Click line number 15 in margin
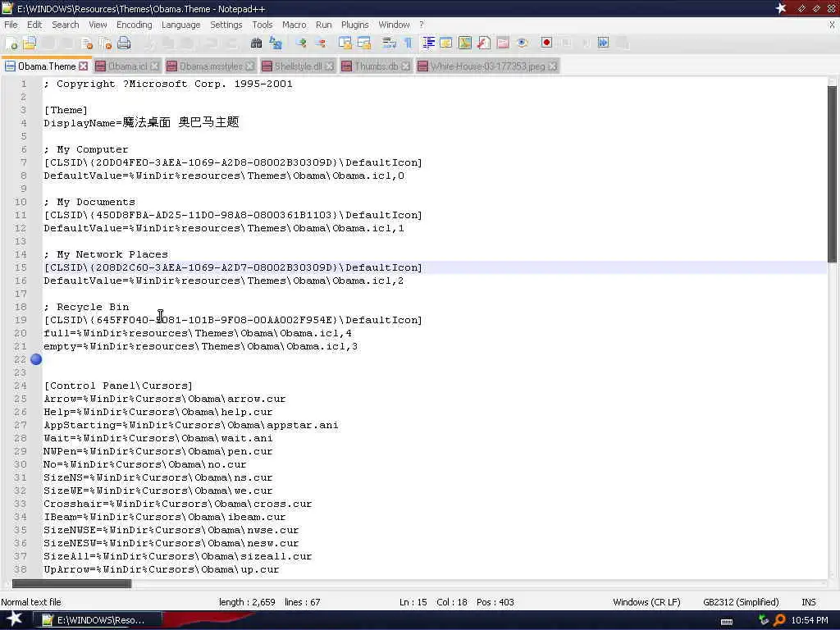Viewport: 840px width, 630px height. coord(21,267)
